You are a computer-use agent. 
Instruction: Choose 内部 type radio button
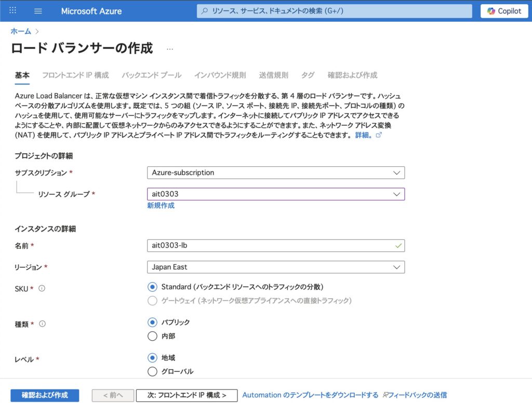(152, 336)
